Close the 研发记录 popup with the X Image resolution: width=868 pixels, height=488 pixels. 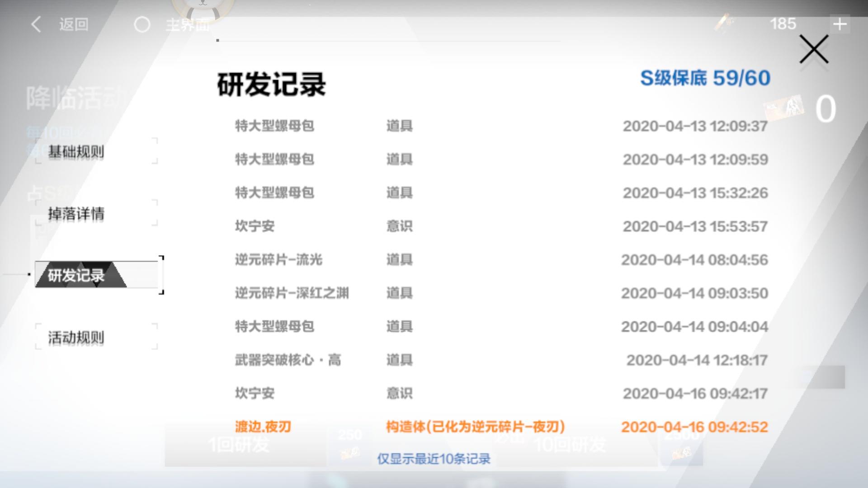[814, 49]
